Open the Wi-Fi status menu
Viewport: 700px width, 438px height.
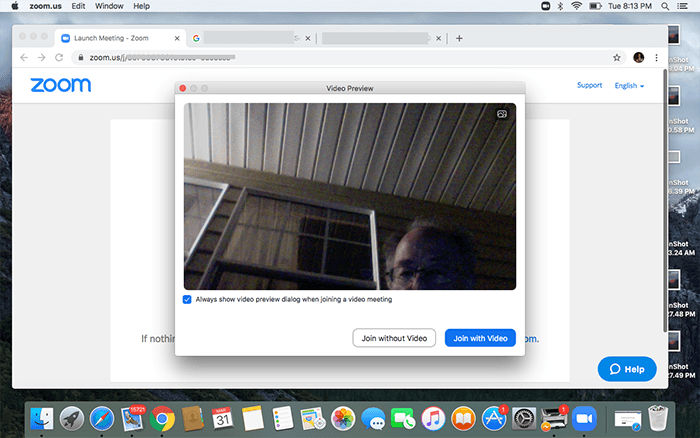[x=576, y=6]
